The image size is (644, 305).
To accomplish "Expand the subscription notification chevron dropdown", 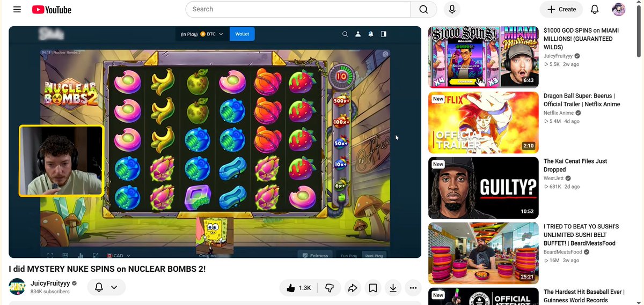I will (114, 287).
